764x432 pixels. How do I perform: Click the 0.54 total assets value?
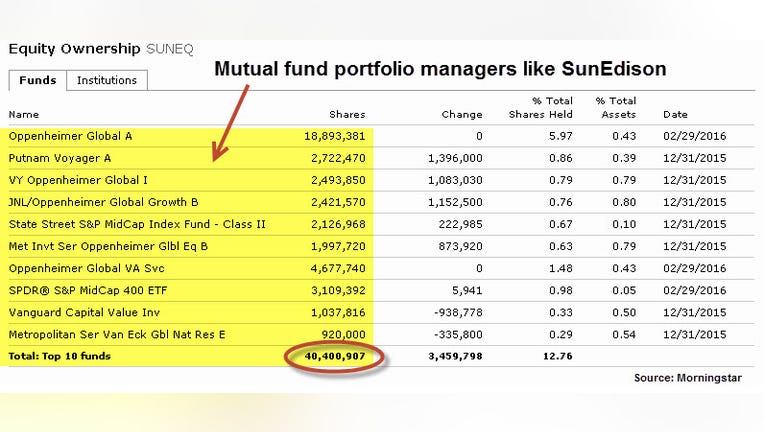[624, 335]
